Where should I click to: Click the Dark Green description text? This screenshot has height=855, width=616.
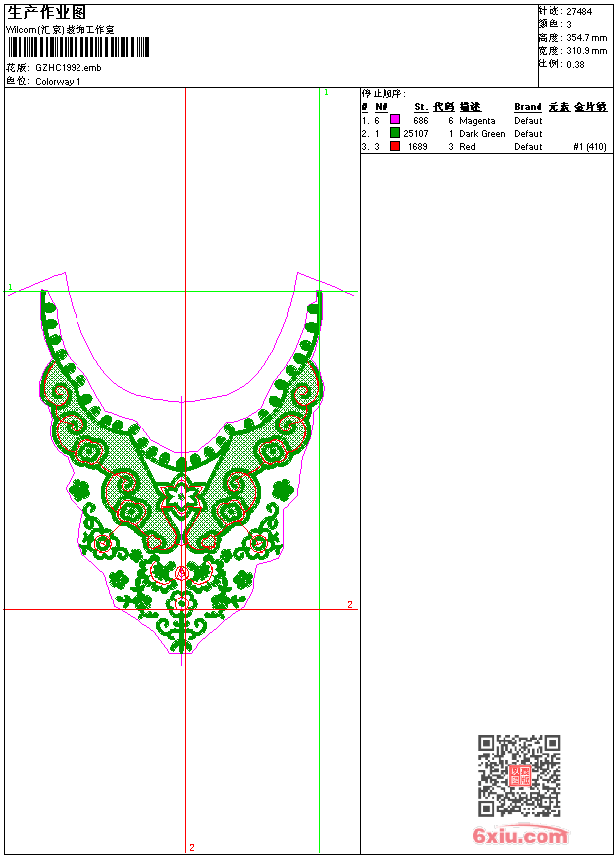pos(482,134)
